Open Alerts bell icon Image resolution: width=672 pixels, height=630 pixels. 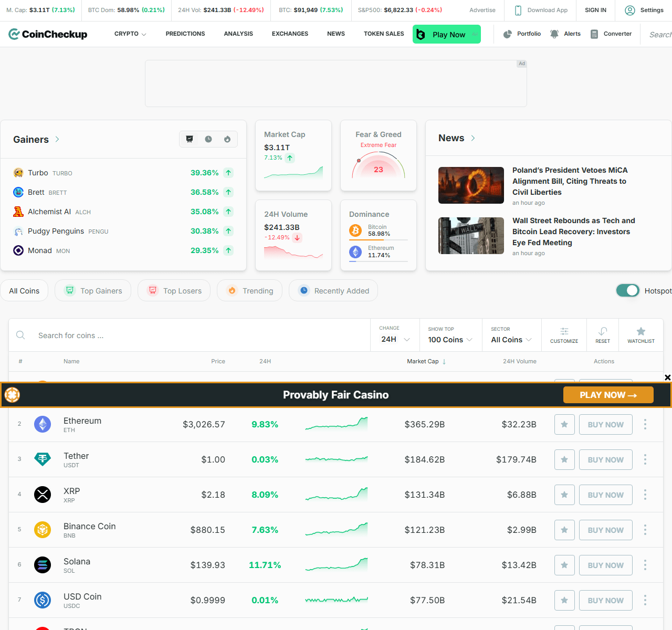tap(554, 34)
